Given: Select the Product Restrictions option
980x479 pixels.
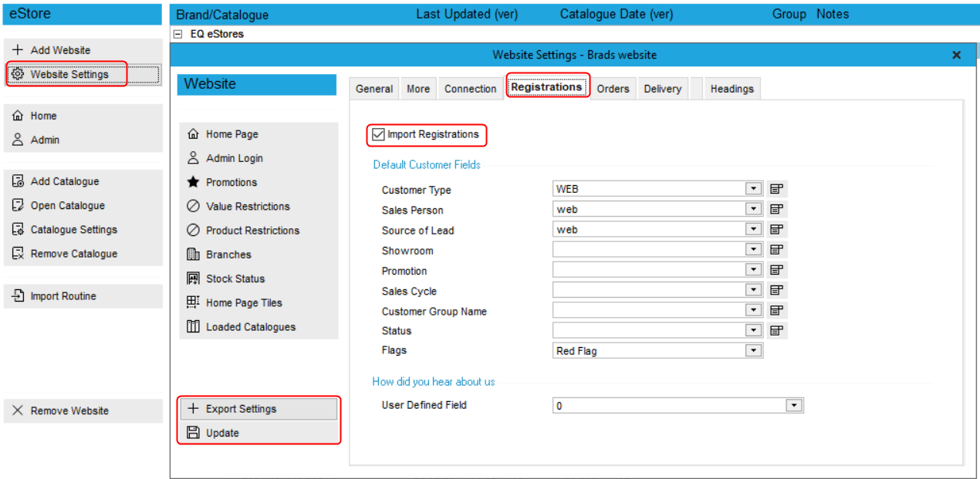Looking at the screenshot, I should pyautogui.click(x=195, y=230).
